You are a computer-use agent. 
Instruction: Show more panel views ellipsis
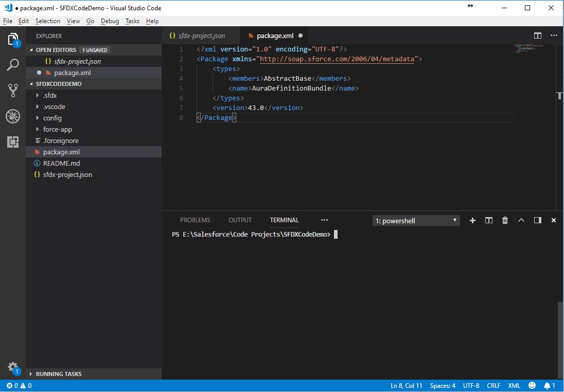(324, 220)
